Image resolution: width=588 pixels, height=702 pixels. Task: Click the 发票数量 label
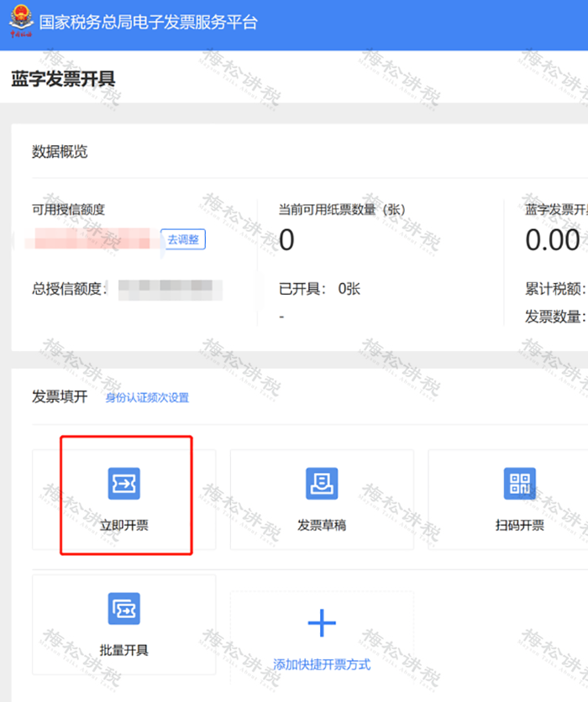point(555,317)
